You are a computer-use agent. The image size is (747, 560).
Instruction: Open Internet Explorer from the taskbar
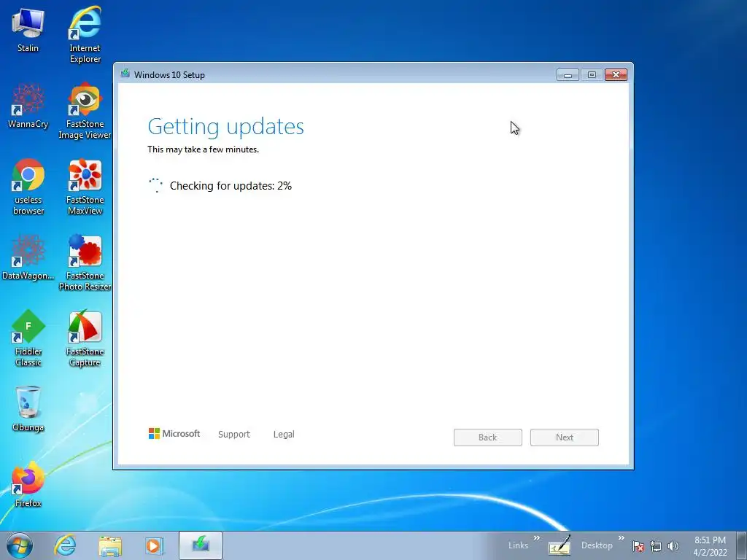65,545
